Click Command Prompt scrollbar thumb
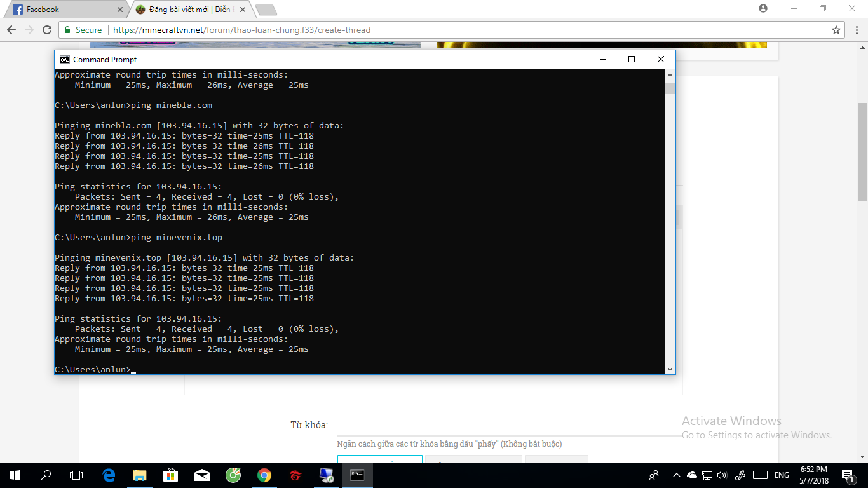The image size is (868, 488). click(670, 88)
